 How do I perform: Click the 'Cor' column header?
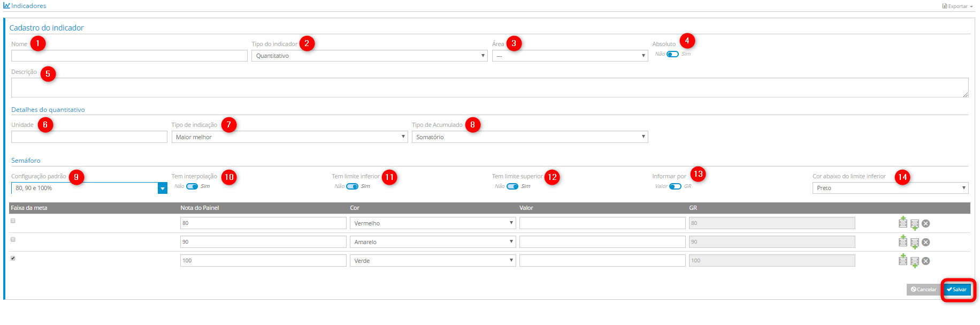tap(355, 208)
